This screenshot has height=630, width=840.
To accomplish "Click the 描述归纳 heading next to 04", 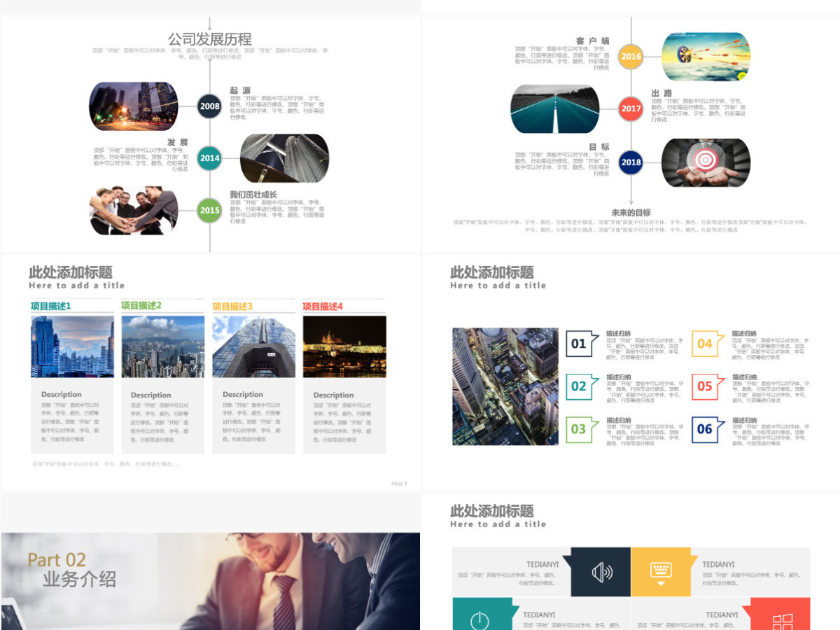I will (x=744, y=333).
